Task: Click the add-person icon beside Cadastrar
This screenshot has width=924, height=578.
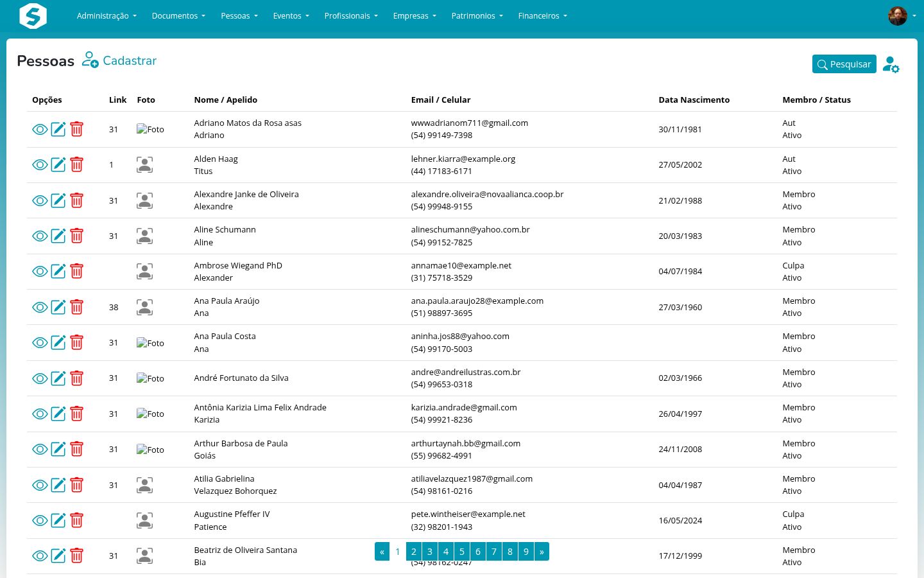Action: coord(90,60)
